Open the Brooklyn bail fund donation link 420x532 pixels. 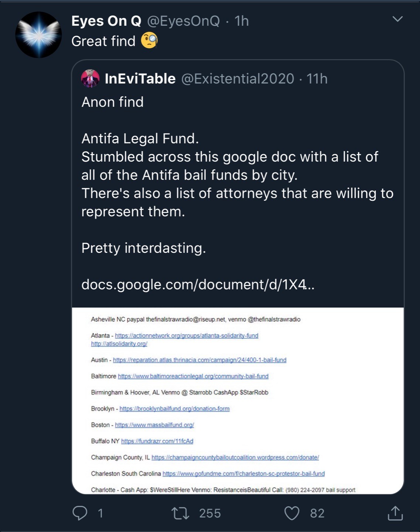pos(174,409)
